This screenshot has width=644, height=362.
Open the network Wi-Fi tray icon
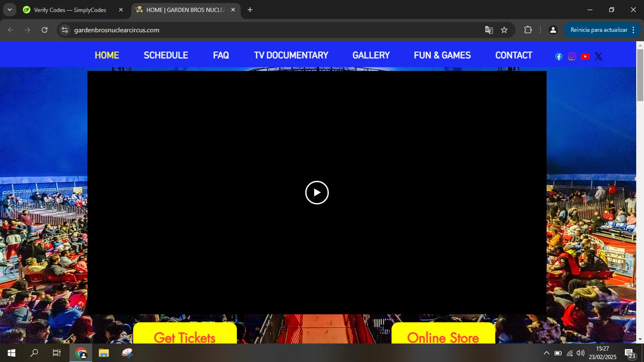coord(569,353)
